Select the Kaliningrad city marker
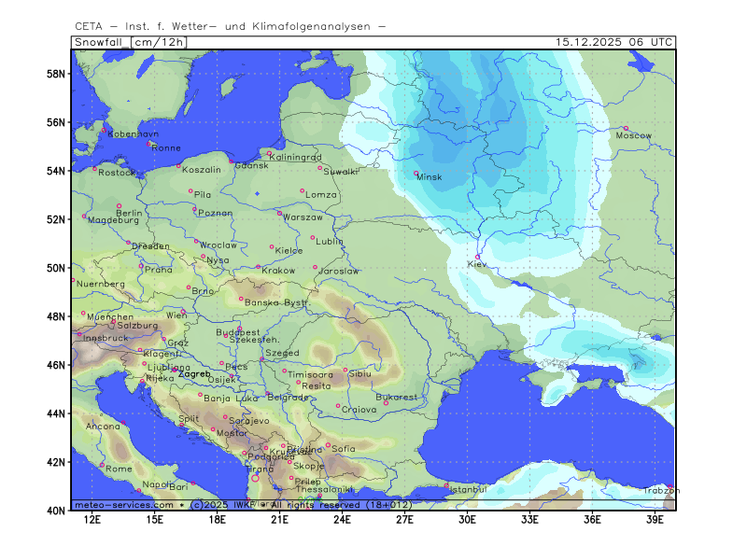747x560 pixels. 269,153
